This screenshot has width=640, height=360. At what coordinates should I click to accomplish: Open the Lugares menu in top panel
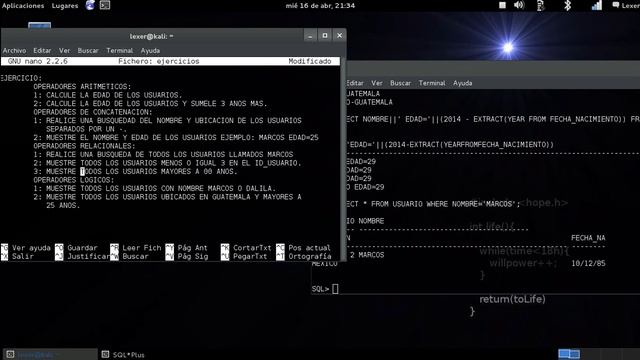[64, 6]
